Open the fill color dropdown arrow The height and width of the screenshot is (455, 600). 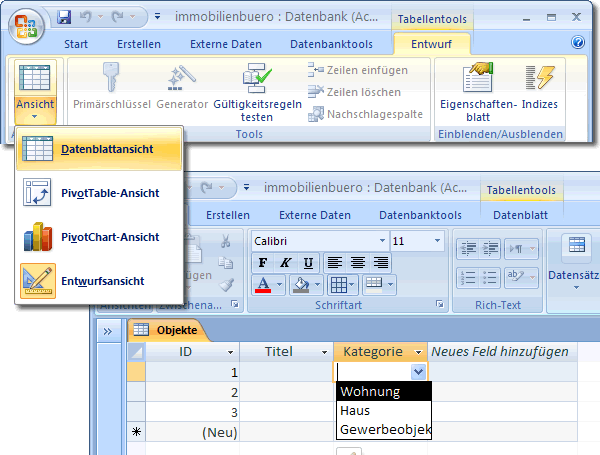tap(317, 285)
